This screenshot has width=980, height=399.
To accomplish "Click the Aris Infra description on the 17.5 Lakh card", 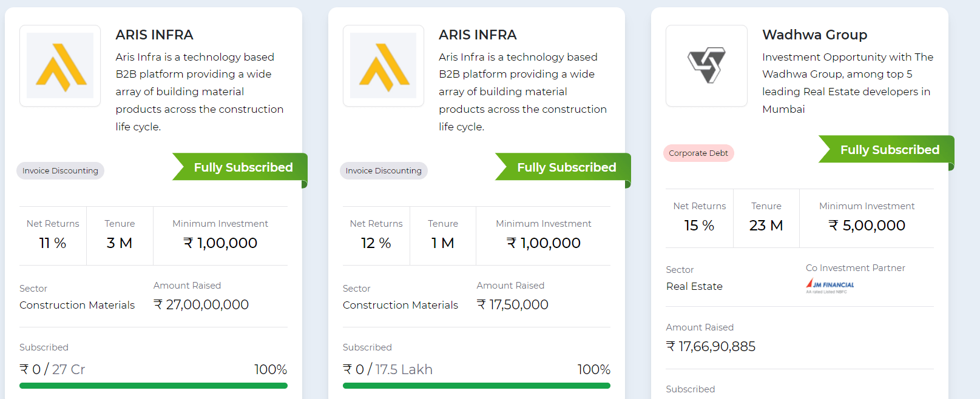I will coord(523,92).
